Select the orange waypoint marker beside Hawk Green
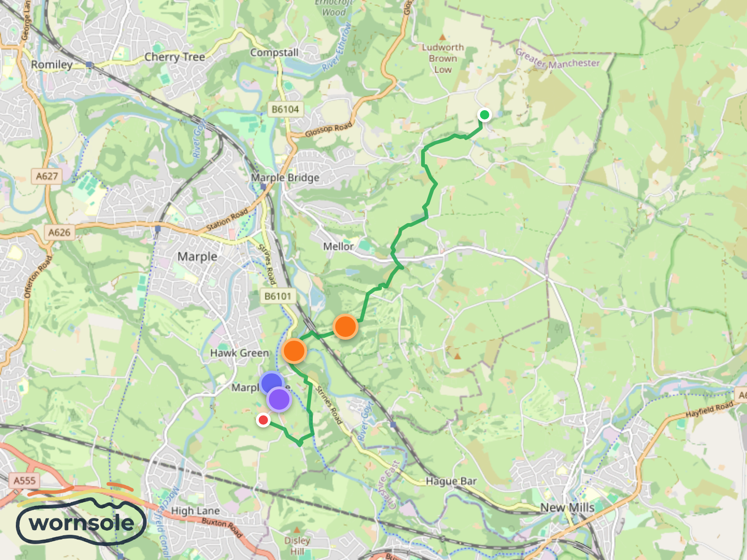Image resolution: width=747 pixels, height=560 pixels. tap(294, 351)
